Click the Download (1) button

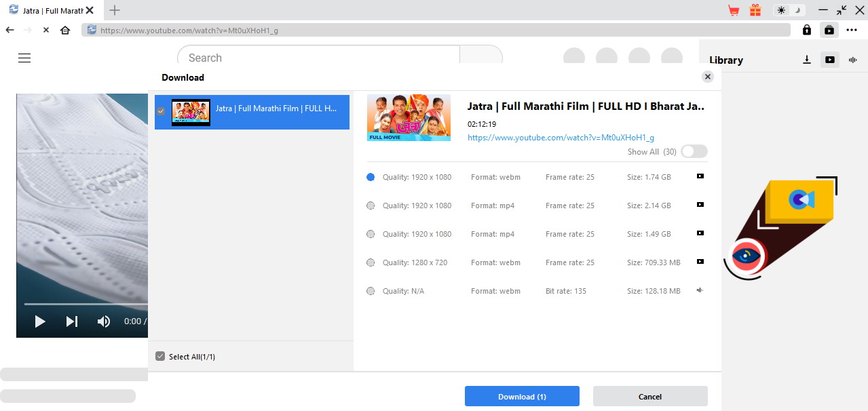[x=522, y=396]
